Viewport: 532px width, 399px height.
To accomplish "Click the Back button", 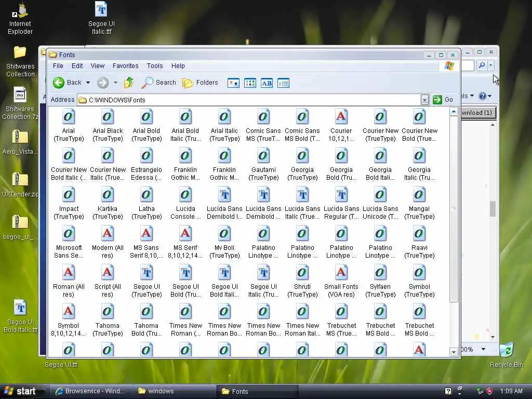I will [67, 83].
